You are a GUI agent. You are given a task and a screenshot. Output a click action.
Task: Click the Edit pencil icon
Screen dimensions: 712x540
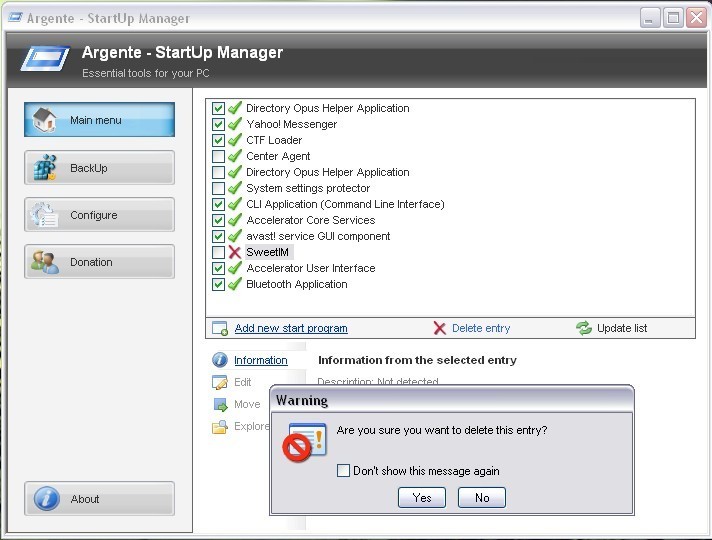pos(220,382)
